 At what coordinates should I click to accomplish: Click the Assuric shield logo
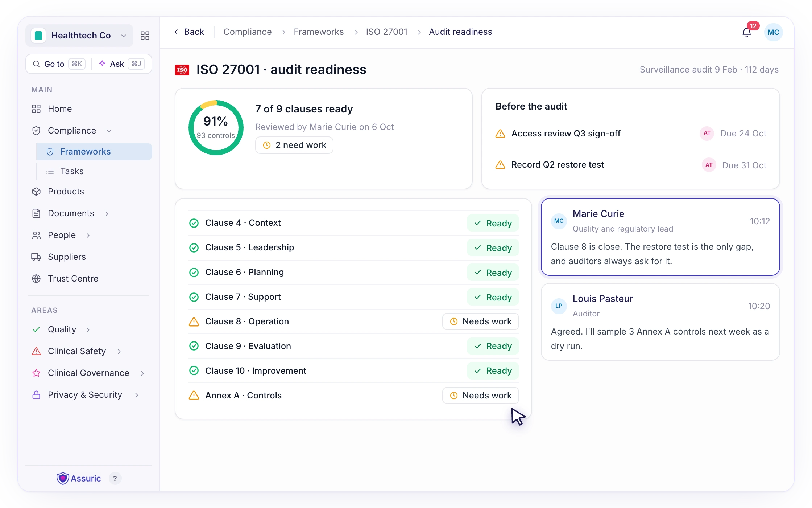[x=63, y=478]
